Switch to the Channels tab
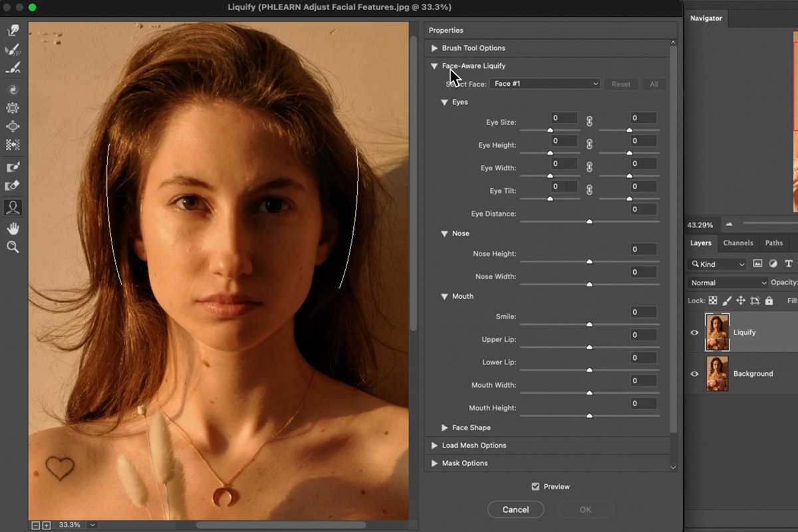The image size is (798, 532). (737, 243)
